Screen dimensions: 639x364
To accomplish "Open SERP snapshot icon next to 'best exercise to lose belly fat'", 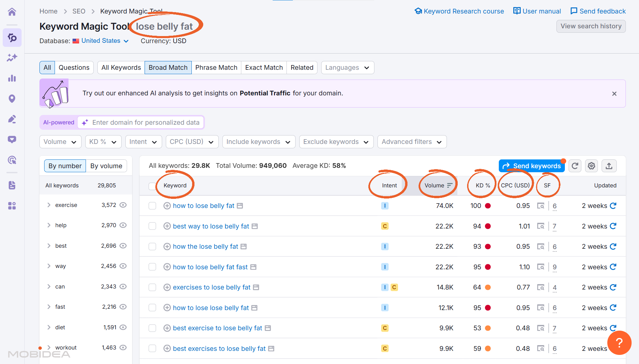I will pyautogui.click(x=268, y=328).
